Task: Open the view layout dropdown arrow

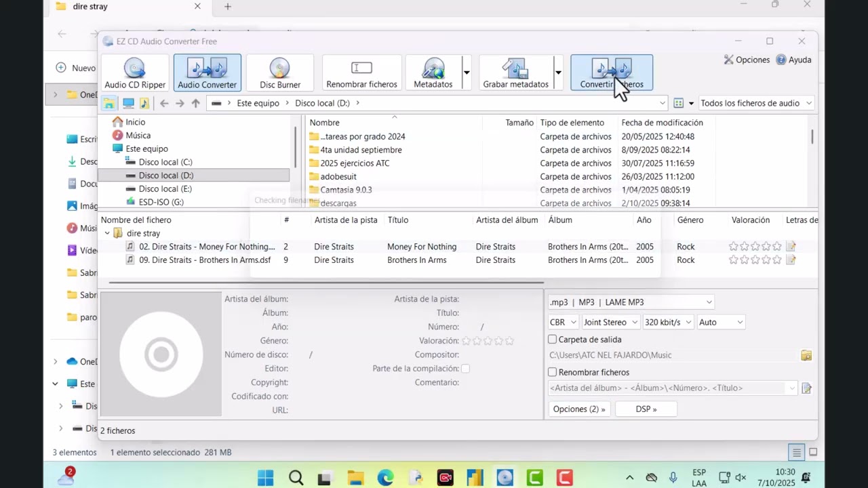Action: coord(691,103)
